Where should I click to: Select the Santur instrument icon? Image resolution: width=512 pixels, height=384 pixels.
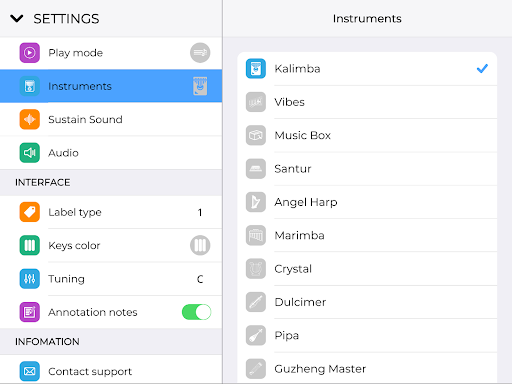(x=256, y=169)
